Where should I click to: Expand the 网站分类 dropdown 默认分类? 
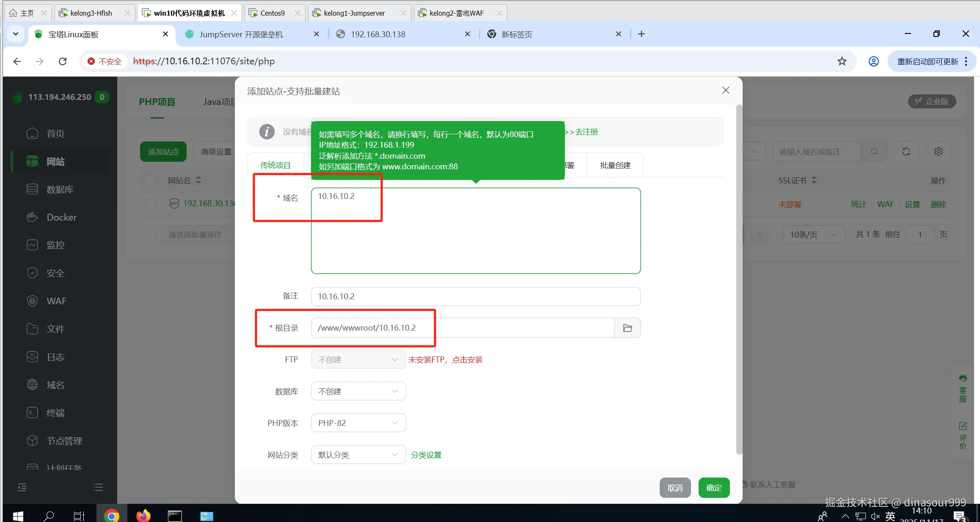358,455
